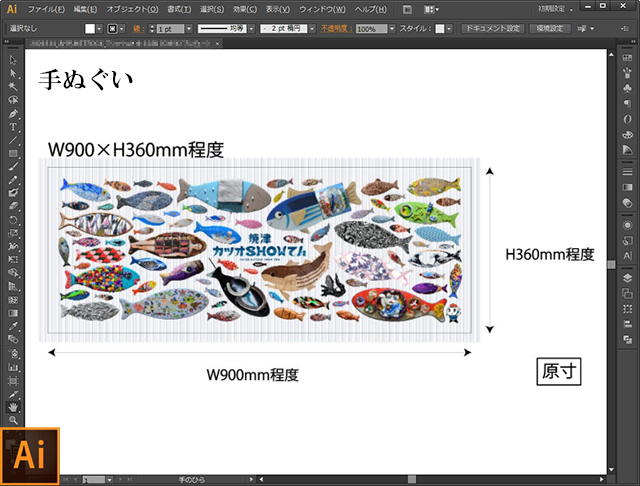Viewport: 640px width, 486px height.
Task: Open the Stroke panel icon
Action: pyautogui.click(x=627, y=173)
